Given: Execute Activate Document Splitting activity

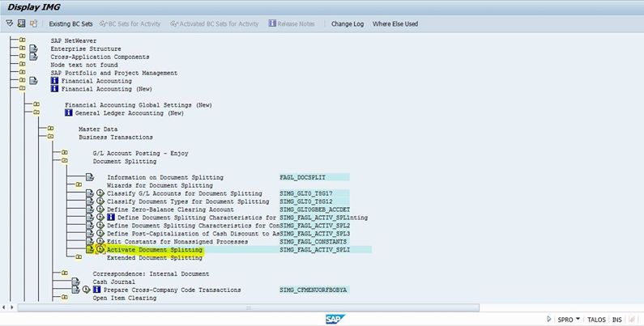Looking at the screenshot, I should (100, 249).
